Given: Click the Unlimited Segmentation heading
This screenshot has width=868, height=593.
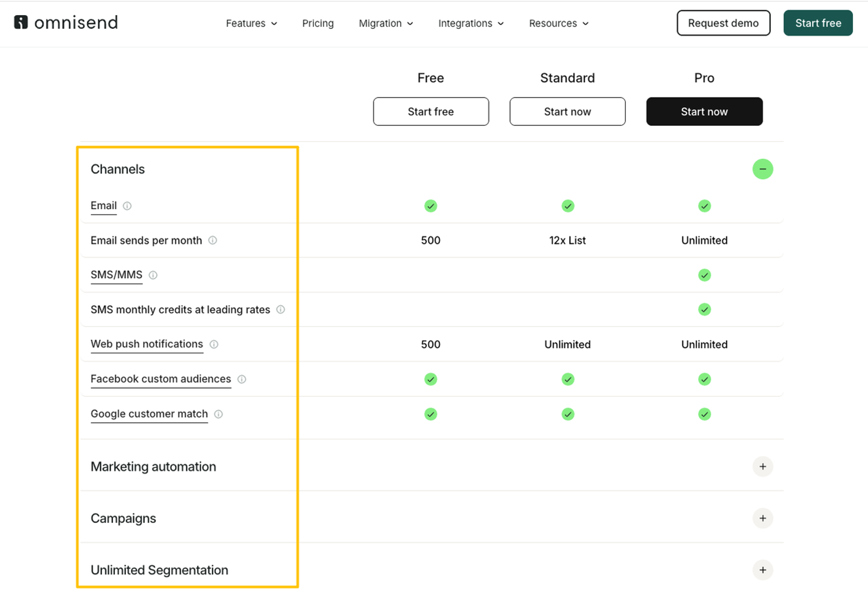Looking at the screenshot, I should click(x=159, y=570).
